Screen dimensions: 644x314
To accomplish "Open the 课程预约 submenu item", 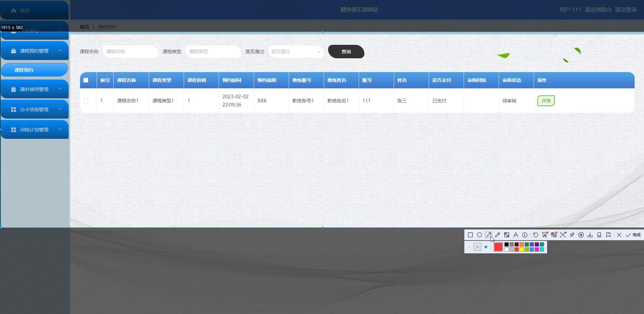I will click(x=34, y=70).
